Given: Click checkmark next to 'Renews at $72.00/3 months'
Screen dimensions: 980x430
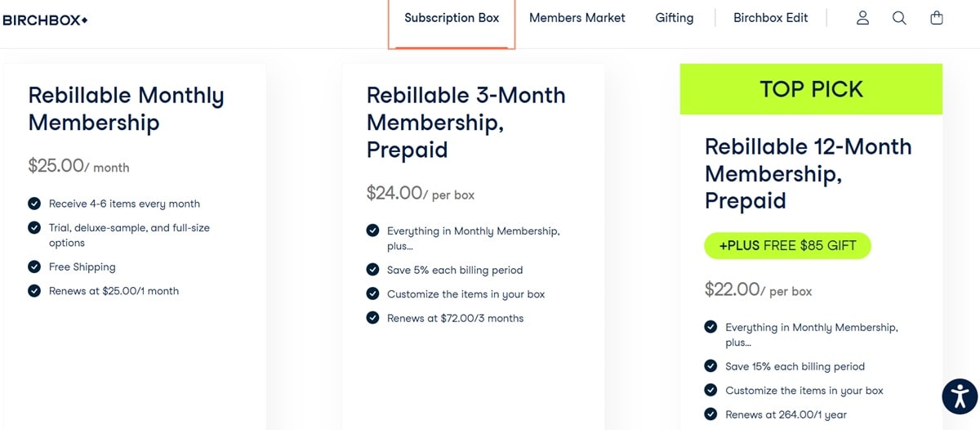Looking at the screenshot, I should [372, 318].
